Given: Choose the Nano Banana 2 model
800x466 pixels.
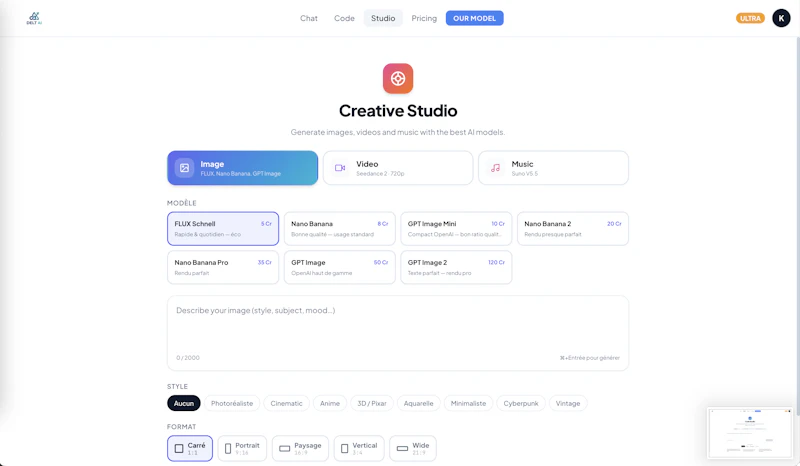Looking at the screenshot, I should click(x=572, y=229).
